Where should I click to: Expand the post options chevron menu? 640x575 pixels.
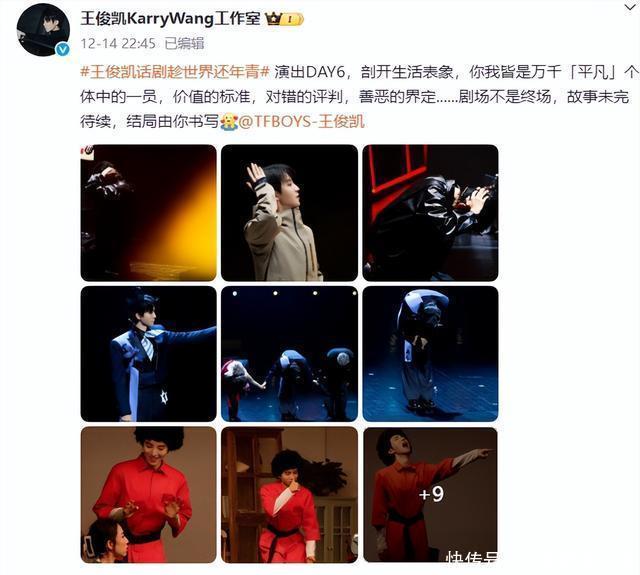(x=631, y=7)
